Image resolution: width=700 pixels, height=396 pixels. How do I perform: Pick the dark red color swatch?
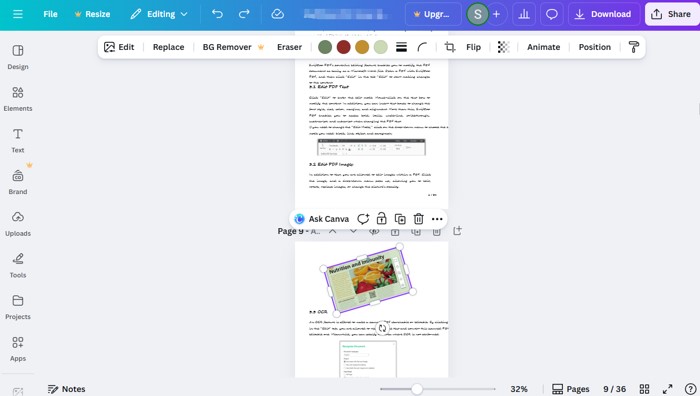pyautogui.click(x=343, y=47)
